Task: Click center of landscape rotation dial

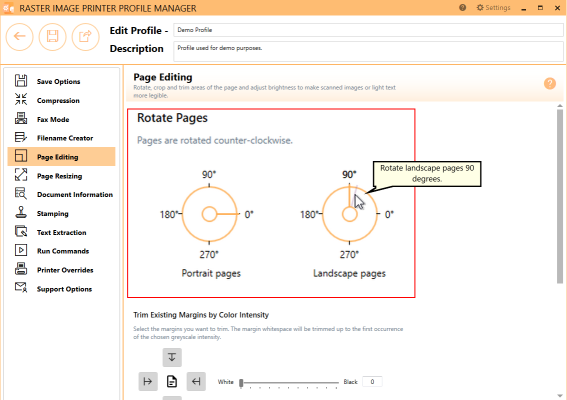Action: pos(349,214)
